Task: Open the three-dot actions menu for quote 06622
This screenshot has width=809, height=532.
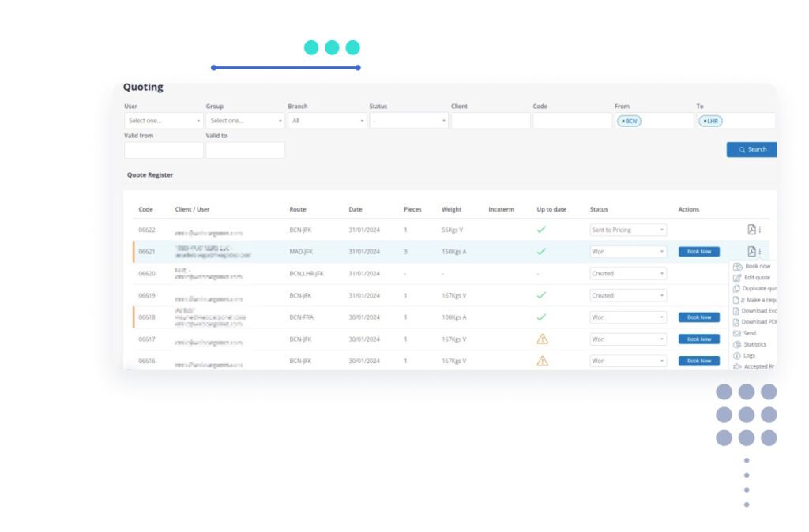Action: click(x=760, y=229)
